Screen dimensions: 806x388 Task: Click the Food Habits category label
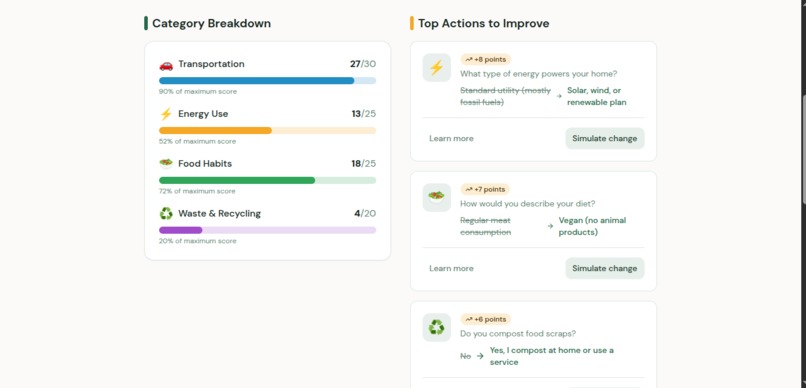tap(205, 164)
